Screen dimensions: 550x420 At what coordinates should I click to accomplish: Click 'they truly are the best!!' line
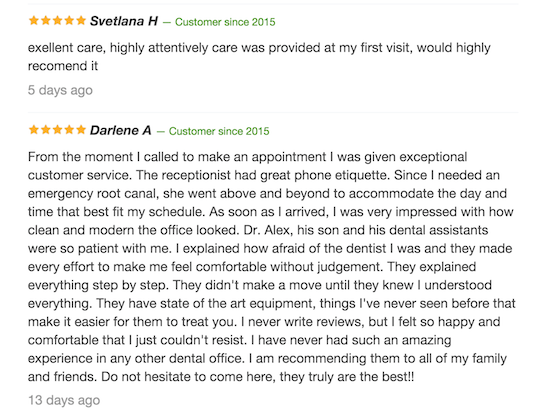click(x=221, y=377)
